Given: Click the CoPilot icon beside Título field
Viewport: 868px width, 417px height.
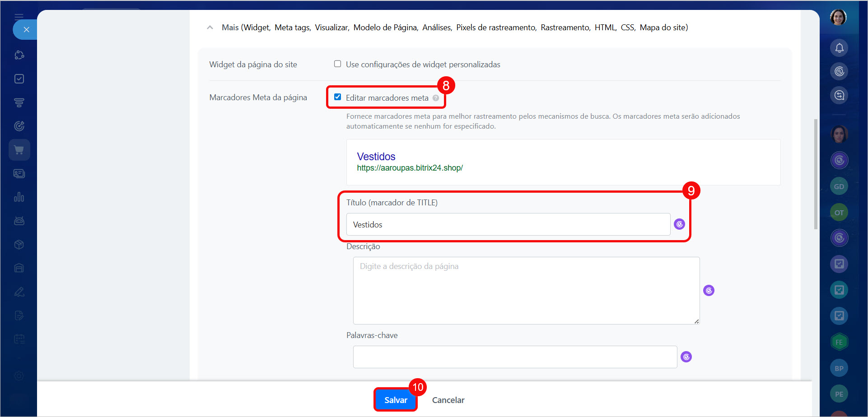Looking at the screenshot, I should (679, 224).
